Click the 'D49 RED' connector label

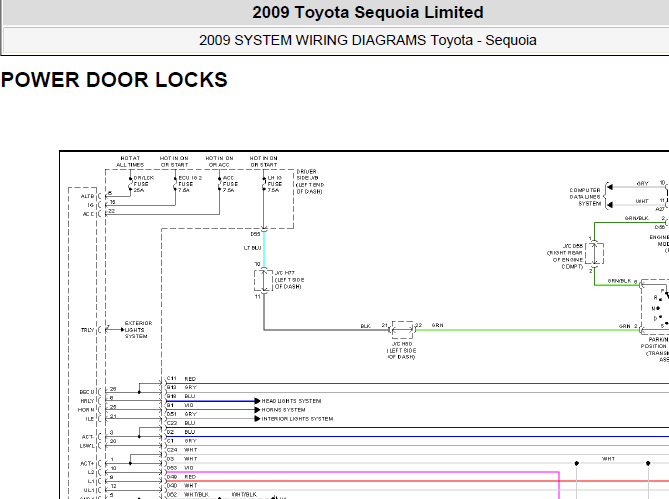click(x=181, y=477)
